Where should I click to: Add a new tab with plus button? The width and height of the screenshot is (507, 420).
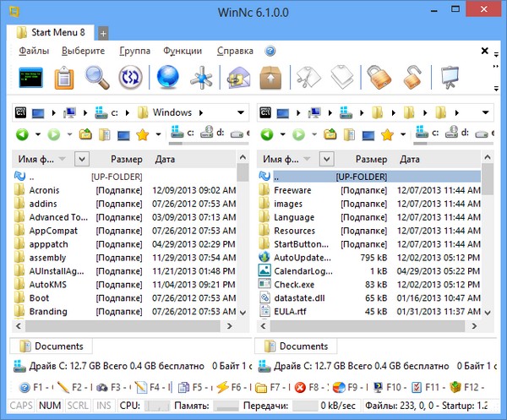click(x=103, y=33)
